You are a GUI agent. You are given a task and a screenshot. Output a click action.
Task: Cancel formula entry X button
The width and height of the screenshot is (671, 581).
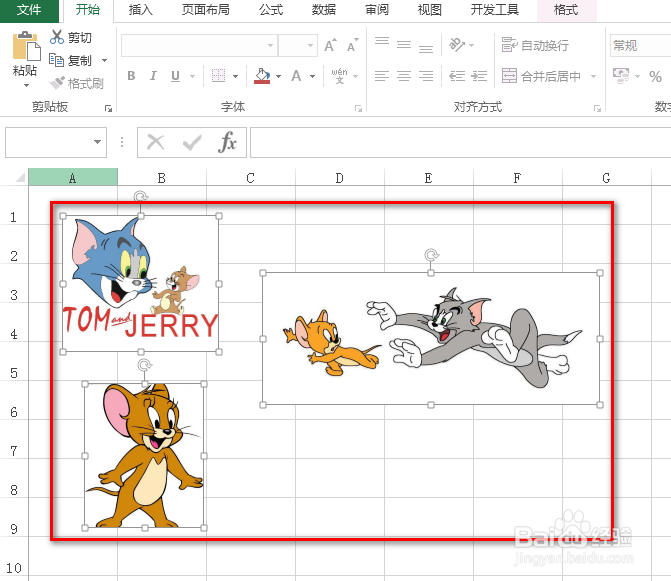point(155,142)
